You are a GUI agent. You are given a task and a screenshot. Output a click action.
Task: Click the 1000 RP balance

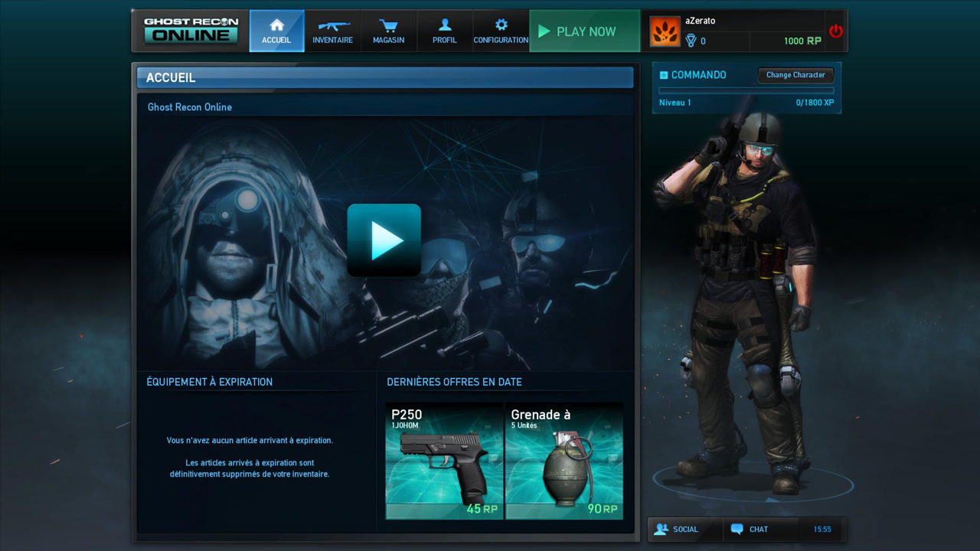coord(802,41)
